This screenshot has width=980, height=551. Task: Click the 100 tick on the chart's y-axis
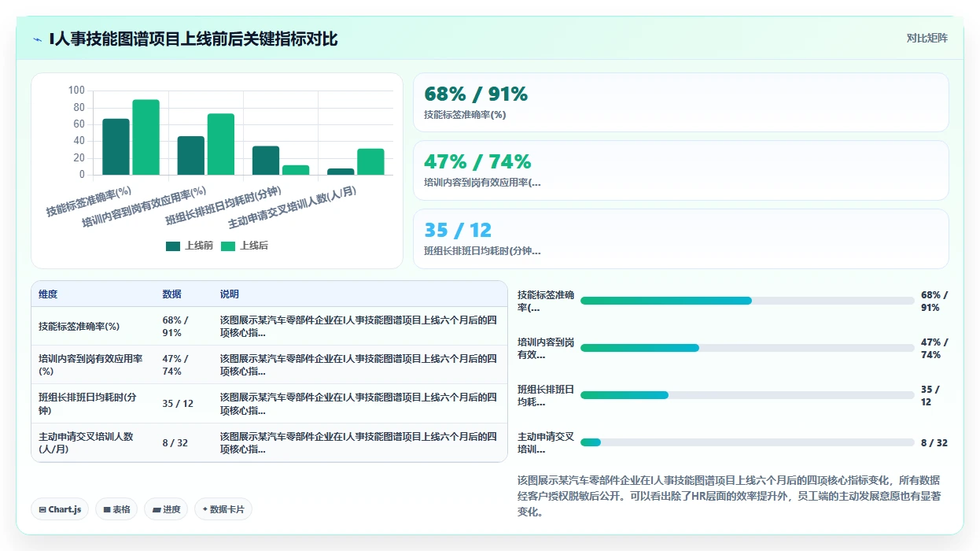pyautogui.click(x=76, y=91)
